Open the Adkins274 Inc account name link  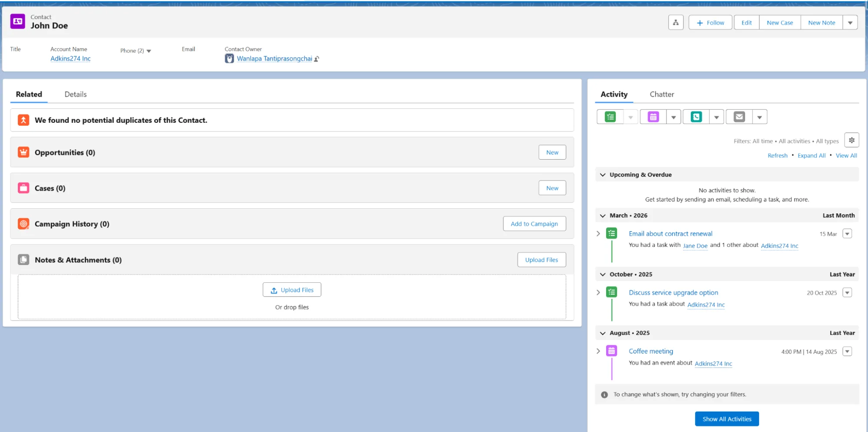point(70,59)
